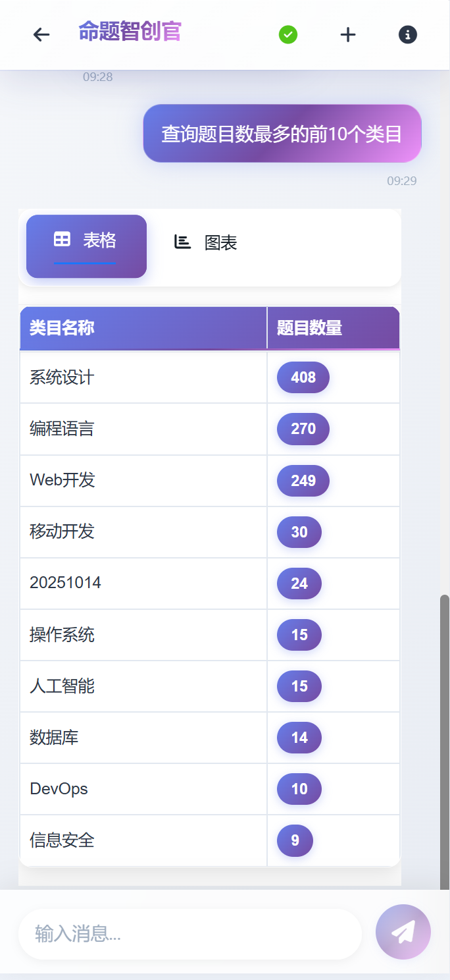
Task: Select the 系统设计 table row
Action: 210,377
